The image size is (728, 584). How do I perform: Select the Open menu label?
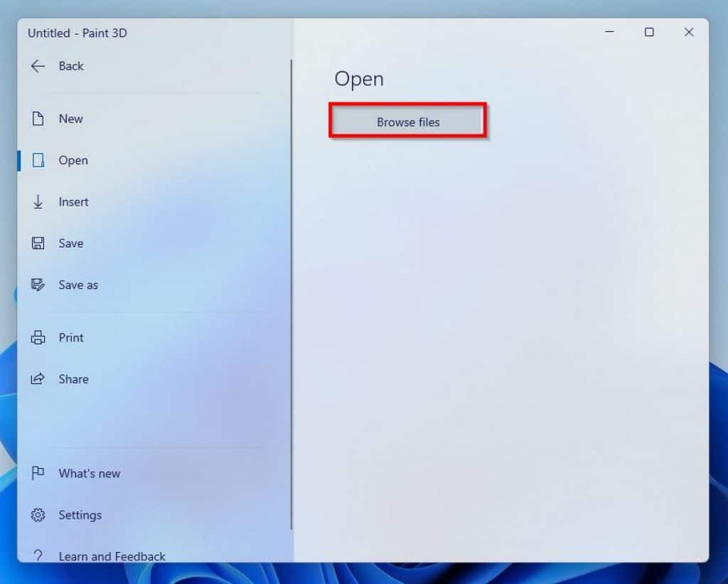[73, 160]
